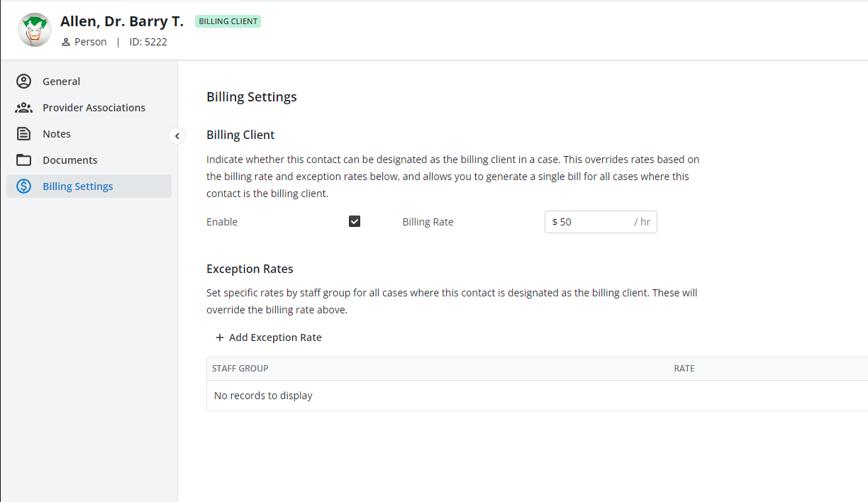The image size is (868, 502).
Task: Click the Billing Rate label text
Action: (x=428, y=222)
